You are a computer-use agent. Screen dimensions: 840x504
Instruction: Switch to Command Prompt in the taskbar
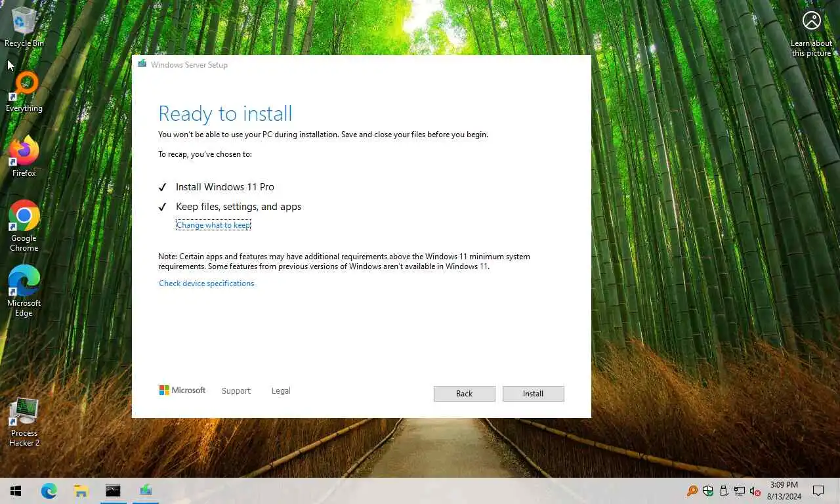coord(113,490)
